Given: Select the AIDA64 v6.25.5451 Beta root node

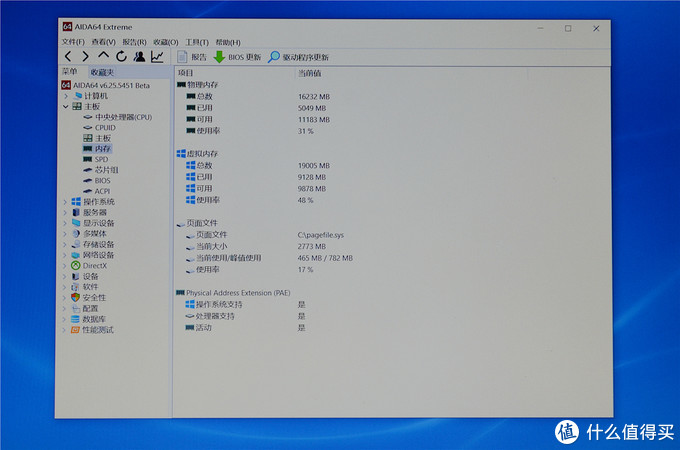Looking at the screenshot, I should 111,85.
